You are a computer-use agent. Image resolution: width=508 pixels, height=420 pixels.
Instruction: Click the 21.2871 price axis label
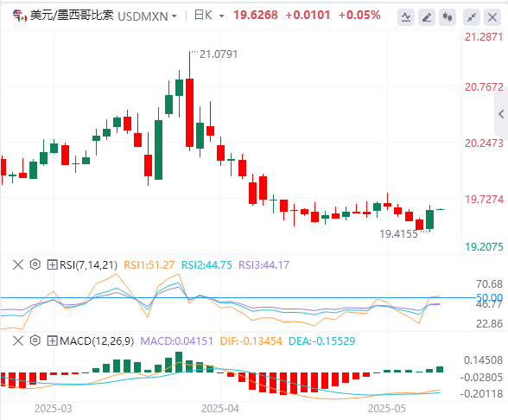coord(484,37)
